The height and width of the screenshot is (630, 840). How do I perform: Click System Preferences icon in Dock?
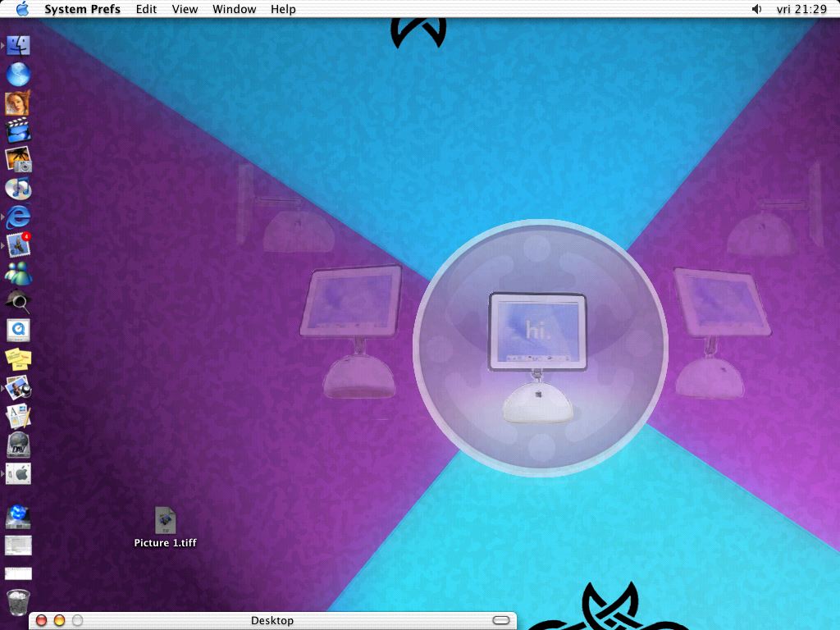[18, 473]
